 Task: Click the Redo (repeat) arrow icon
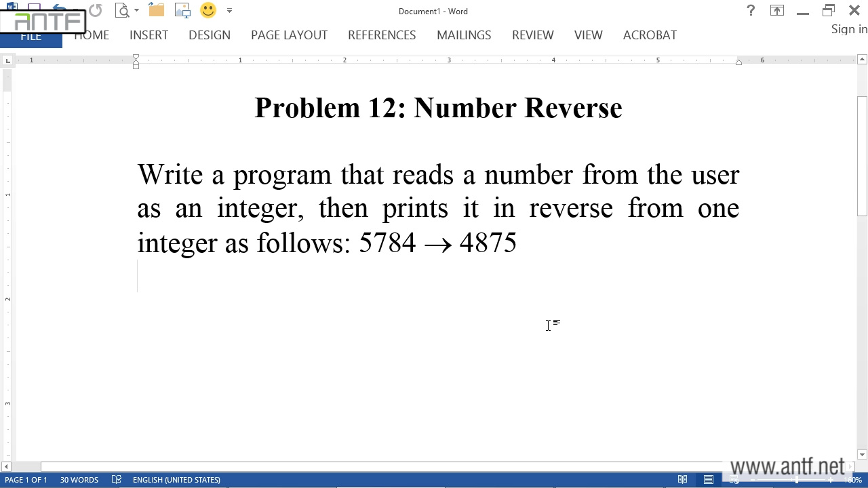point(95,10)
